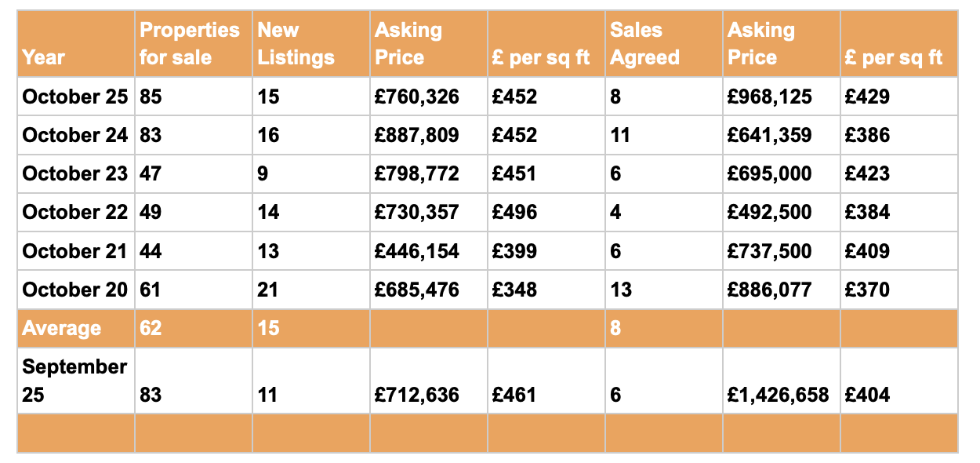Viewport: 980px width, 463px height.
Task: Select the Sales Agreed column header
Action: (x=644, y=43)
